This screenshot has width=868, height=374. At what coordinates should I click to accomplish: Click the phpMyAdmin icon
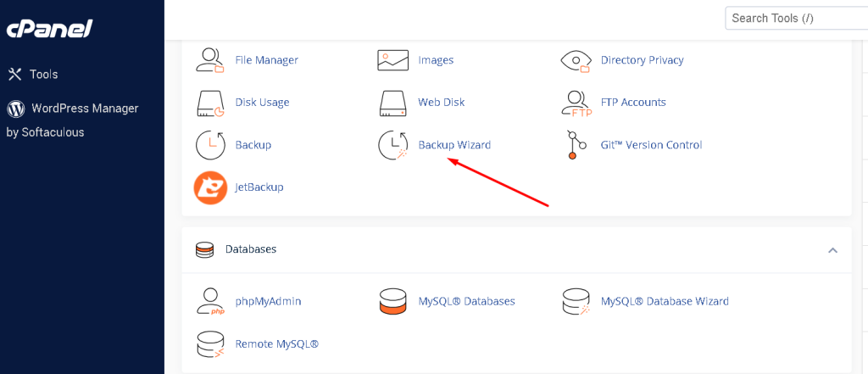click(210, 301)
